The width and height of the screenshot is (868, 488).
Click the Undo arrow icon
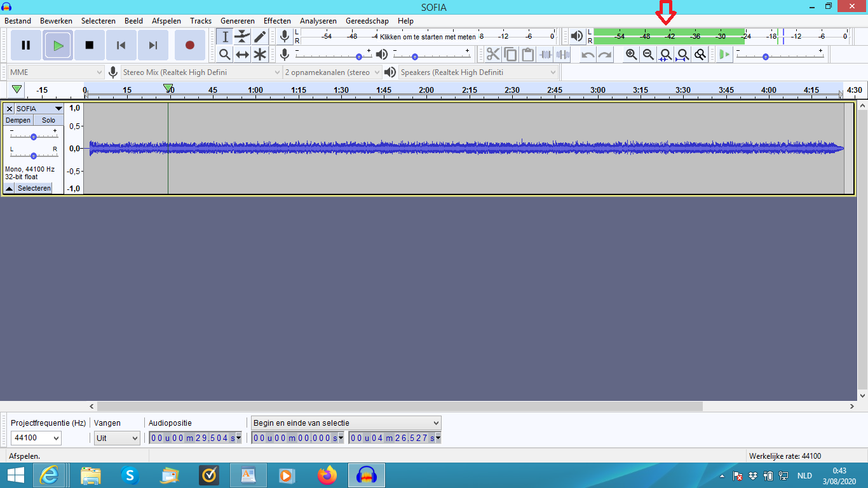click(x=588, y=55)
